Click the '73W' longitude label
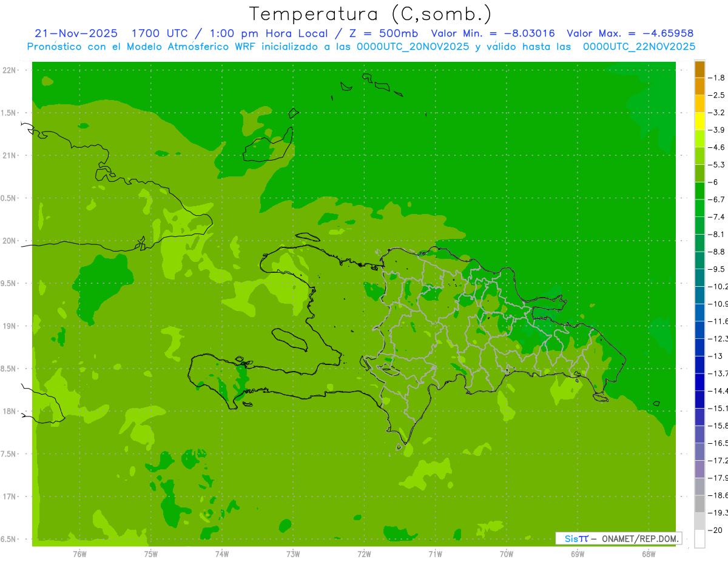Image resolution: width=728 pixels, height=562 pixels. [x=293, y=554]
